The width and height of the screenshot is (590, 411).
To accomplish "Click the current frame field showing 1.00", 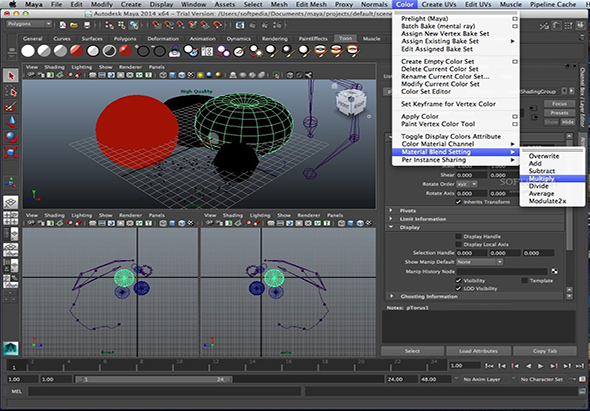I will coord(465,365).
